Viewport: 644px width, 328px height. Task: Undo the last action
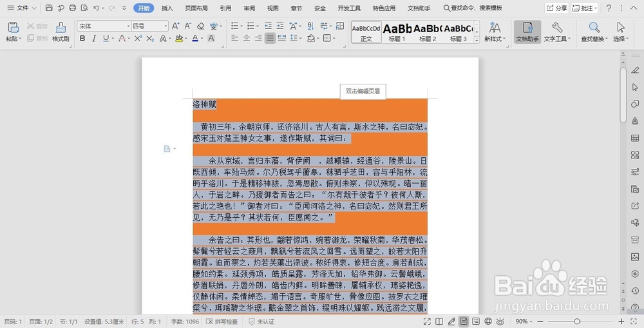click(96, 8)
